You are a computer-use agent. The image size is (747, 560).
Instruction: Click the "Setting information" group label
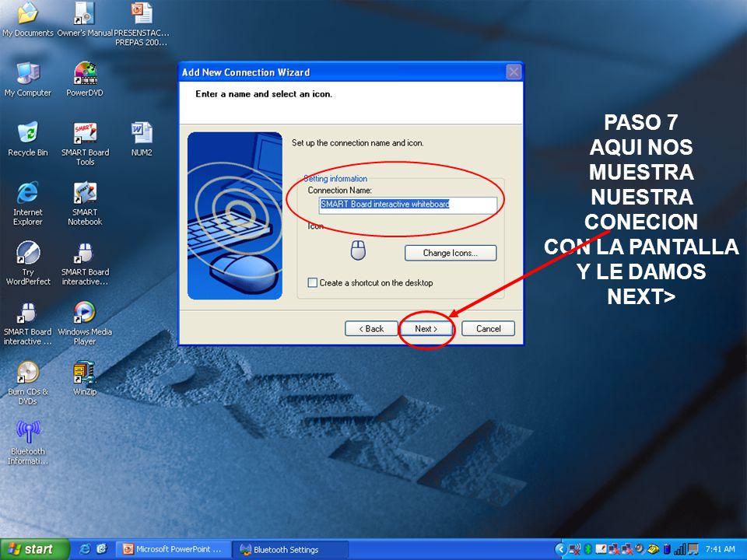(335, 179)
